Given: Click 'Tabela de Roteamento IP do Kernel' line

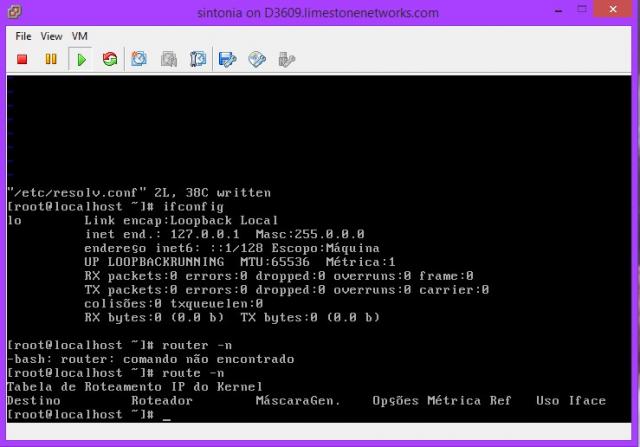Looking at the screenshot, I should tap(135, 387).
